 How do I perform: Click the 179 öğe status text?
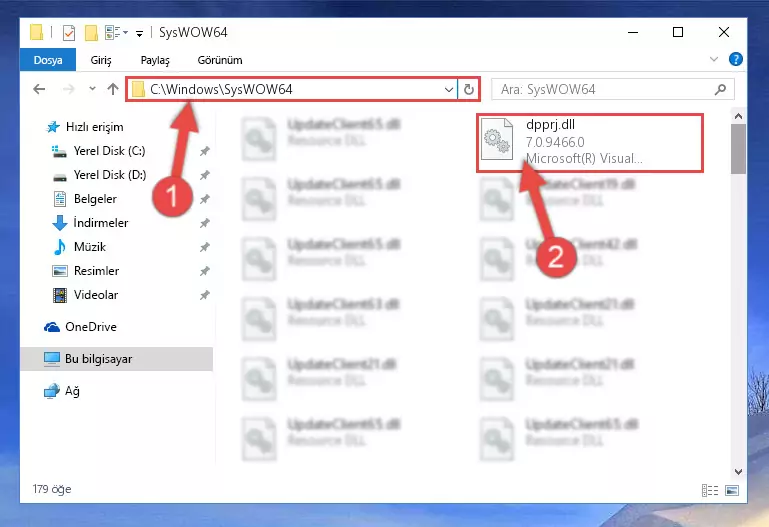pyautogui.click(x=52, y=489)
